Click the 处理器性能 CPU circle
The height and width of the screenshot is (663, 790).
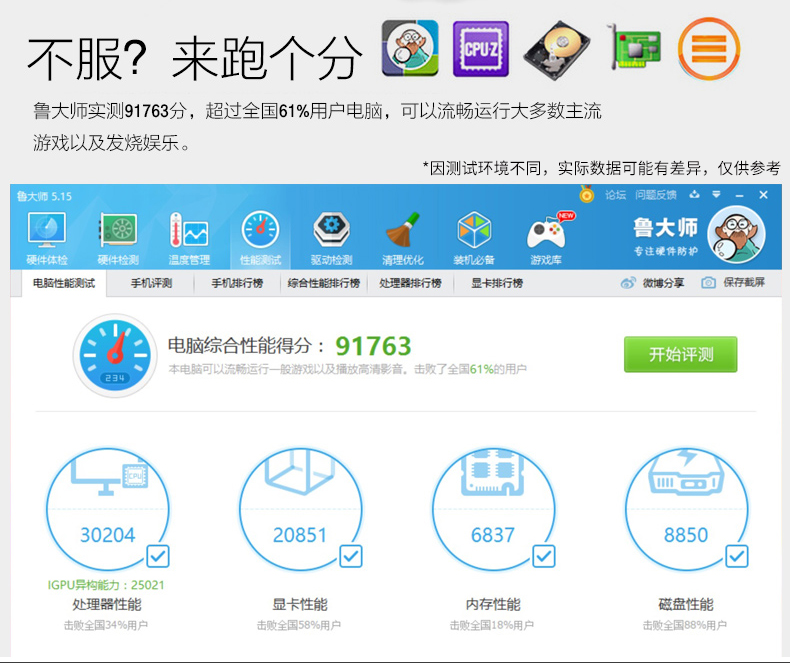tap(108, 509)
